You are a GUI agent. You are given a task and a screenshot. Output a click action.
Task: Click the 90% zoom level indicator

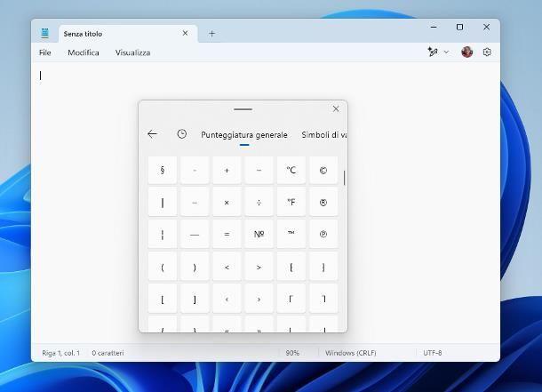pos(292,353)
